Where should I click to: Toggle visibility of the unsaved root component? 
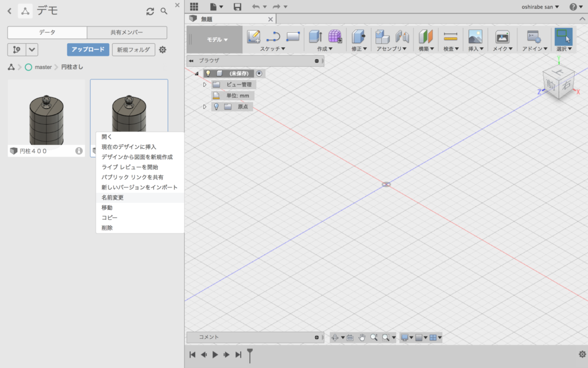[208, 74]
